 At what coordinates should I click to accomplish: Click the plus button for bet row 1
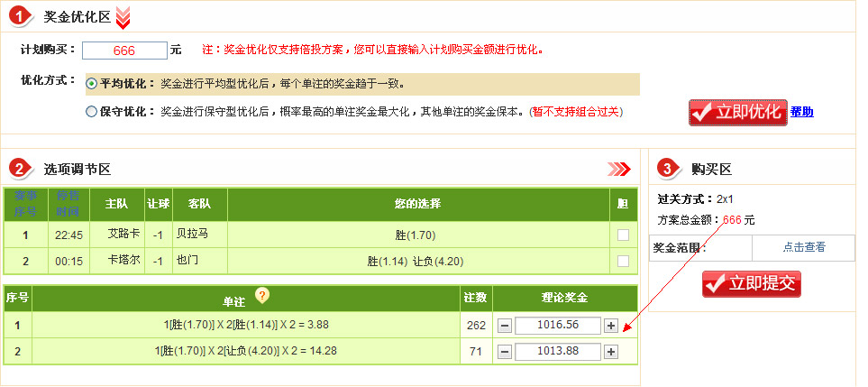tap(611, 326)
